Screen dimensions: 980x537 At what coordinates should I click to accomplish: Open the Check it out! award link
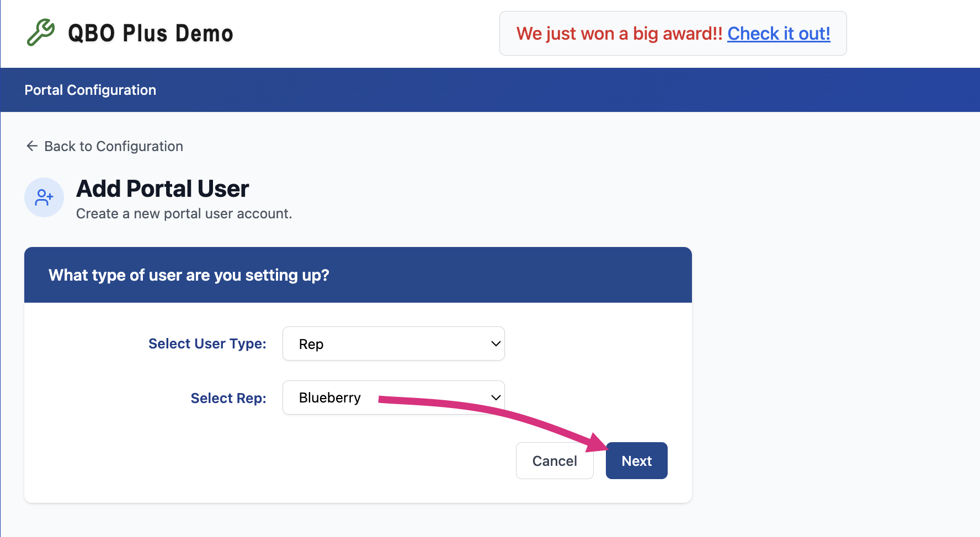[x=779, y=34]
